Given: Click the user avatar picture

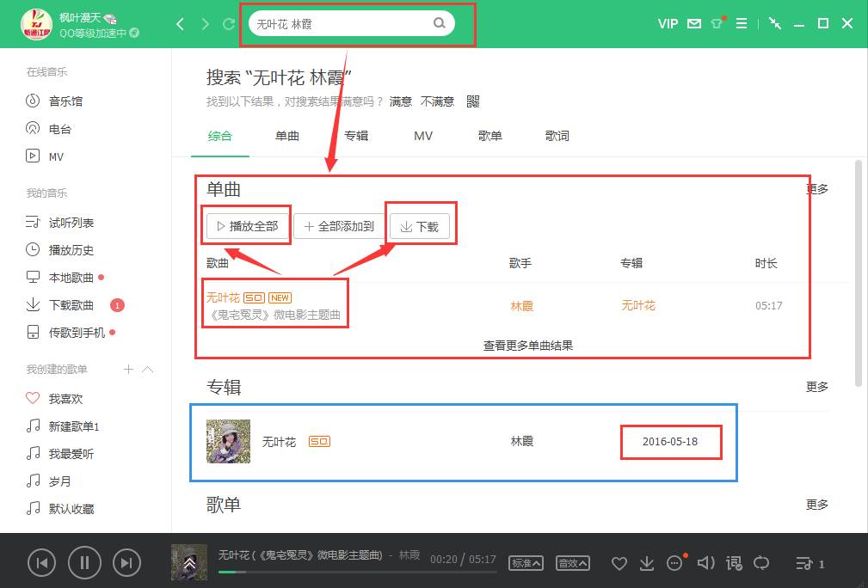Looking at the screenshot, I should pyautogui.click(x=36, y=24).
